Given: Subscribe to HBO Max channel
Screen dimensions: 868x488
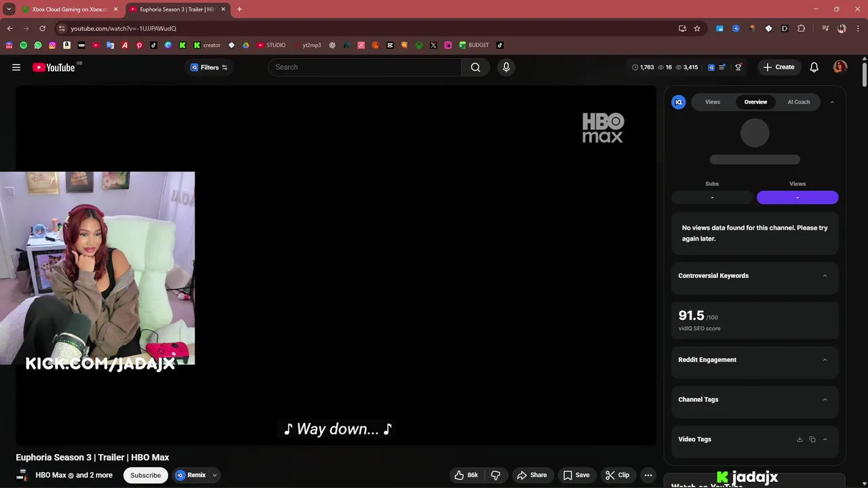Looking at the screenshot, I should click(145, 475).
